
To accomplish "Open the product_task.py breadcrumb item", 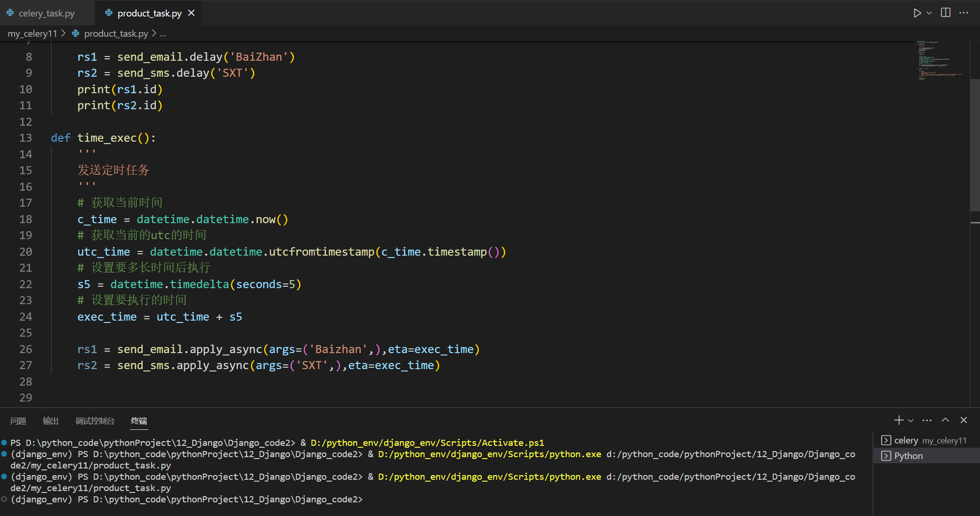I will pyautogui.click(x=116, y=33).
